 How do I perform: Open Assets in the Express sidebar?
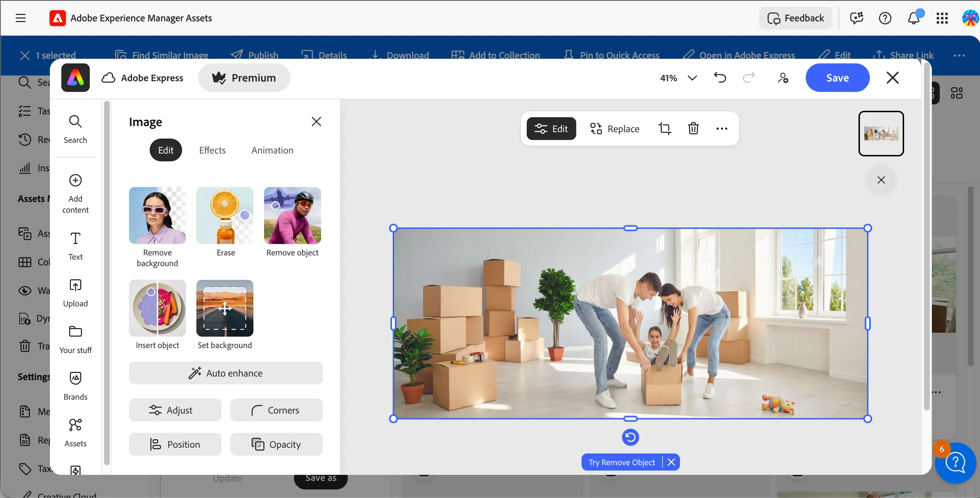click(x=75, y=433)
